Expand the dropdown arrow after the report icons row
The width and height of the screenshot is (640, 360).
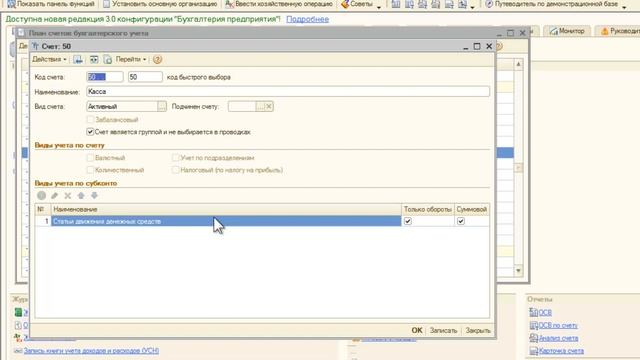(x=472, y=7)
